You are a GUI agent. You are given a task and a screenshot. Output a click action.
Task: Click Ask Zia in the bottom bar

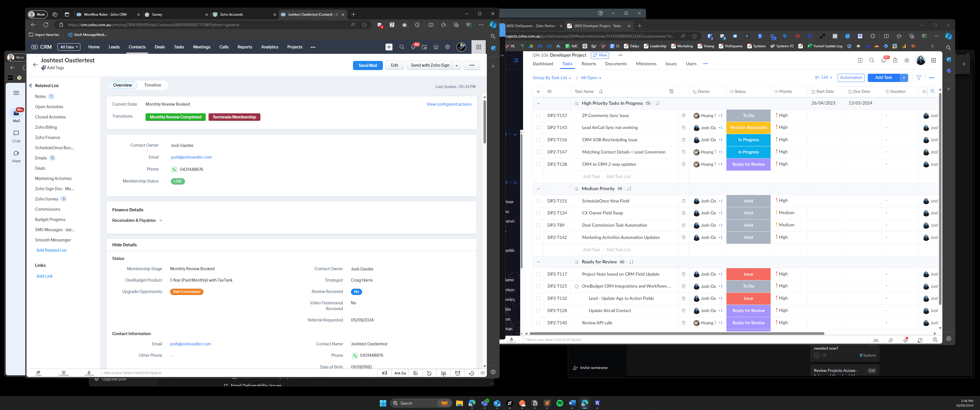(x=400, y=373)
